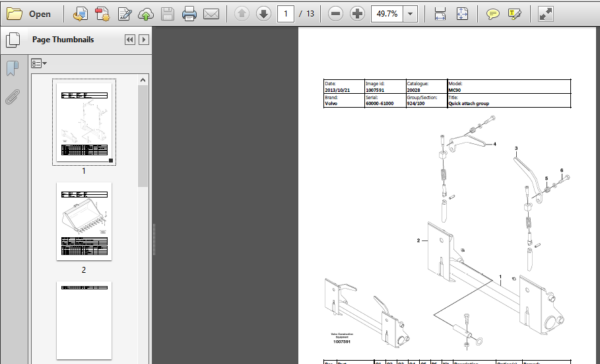600x364 pixels.
Task: Zoom in with the plus button
Action: click(x=357, y=14)
